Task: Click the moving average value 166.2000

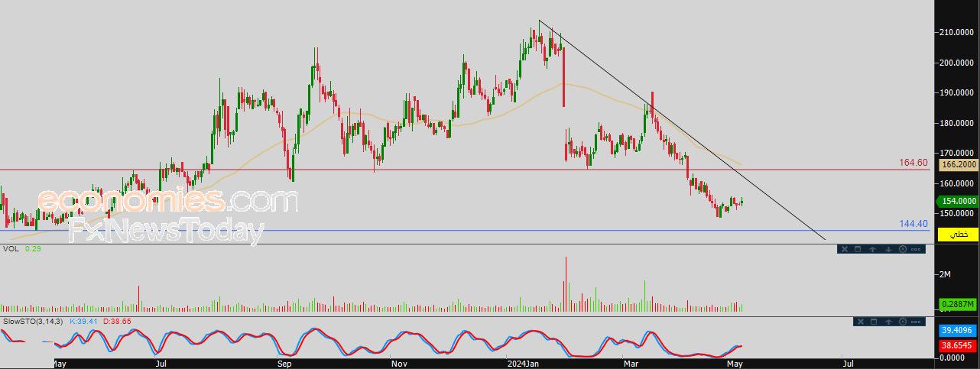Action: pyautogui.click(x=957, y=164)
